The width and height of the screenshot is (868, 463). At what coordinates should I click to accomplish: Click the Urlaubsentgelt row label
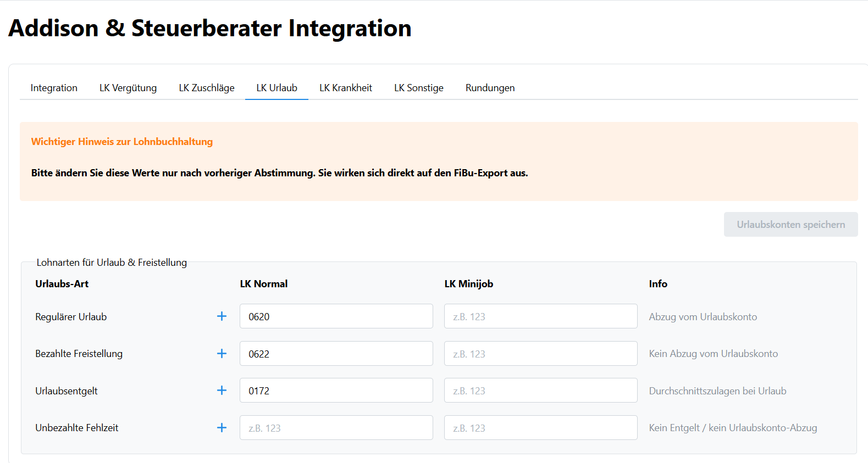(67, 391)
